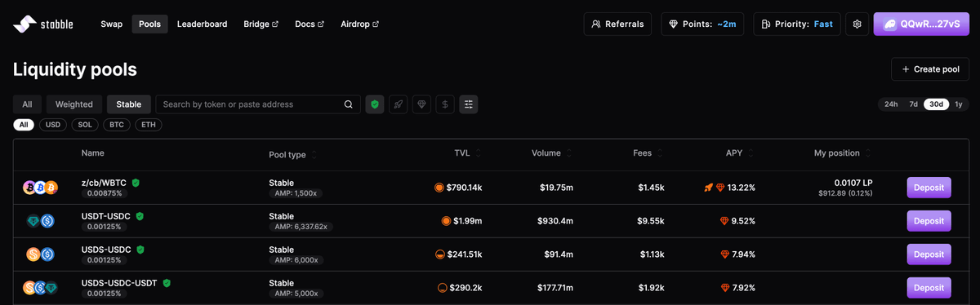980x305 pixels.
Task: Open the settings gear icon
Action: 857,24
